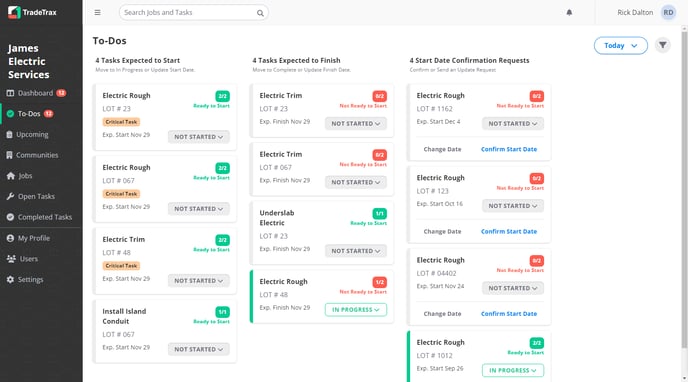Confirm Start Date for LOT 04402
This screenshot has width=688, height=382.
509,314
